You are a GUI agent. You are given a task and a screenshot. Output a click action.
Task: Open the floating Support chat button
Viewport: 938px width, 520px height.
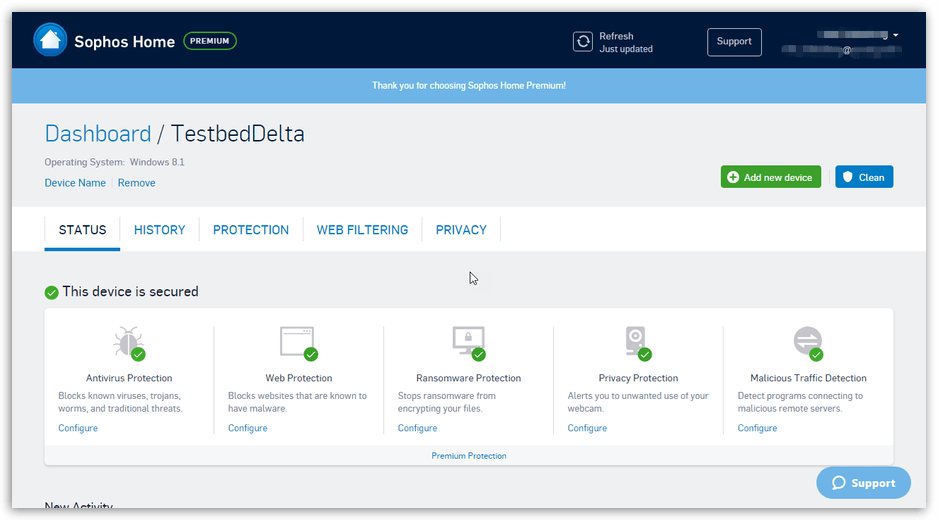[x=863, y=483]
